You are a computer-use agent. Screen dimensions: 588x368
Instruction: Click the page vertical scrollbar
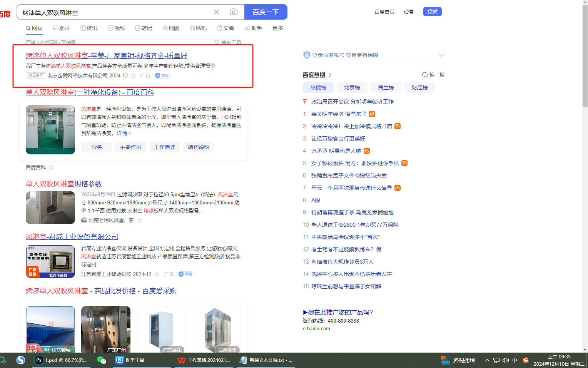pyautogui.click(x=585, y=58)
